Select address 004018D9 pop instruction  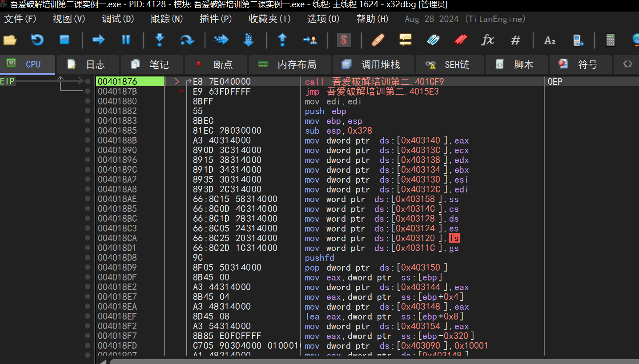point(117,268)
